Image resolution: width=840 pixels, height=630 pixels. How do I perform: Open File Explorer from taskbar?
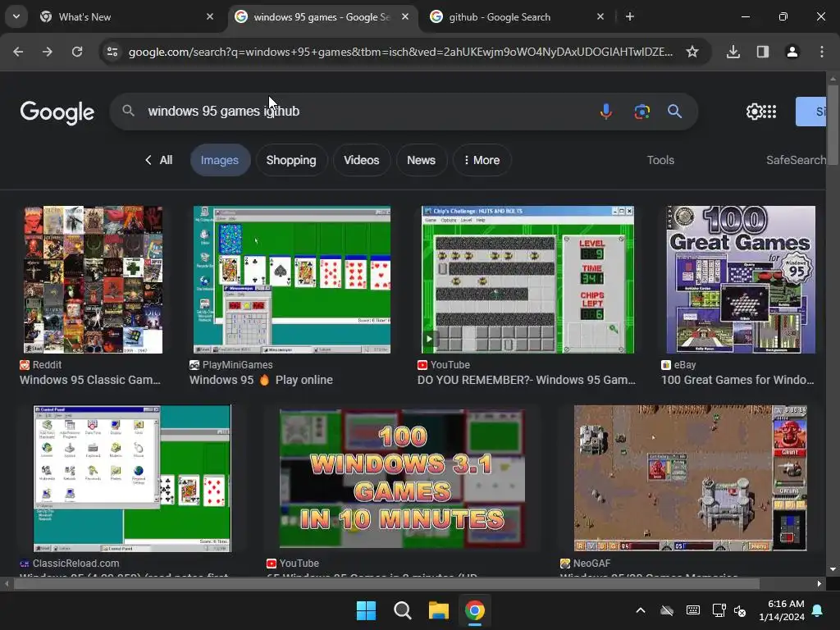[439, 610]
